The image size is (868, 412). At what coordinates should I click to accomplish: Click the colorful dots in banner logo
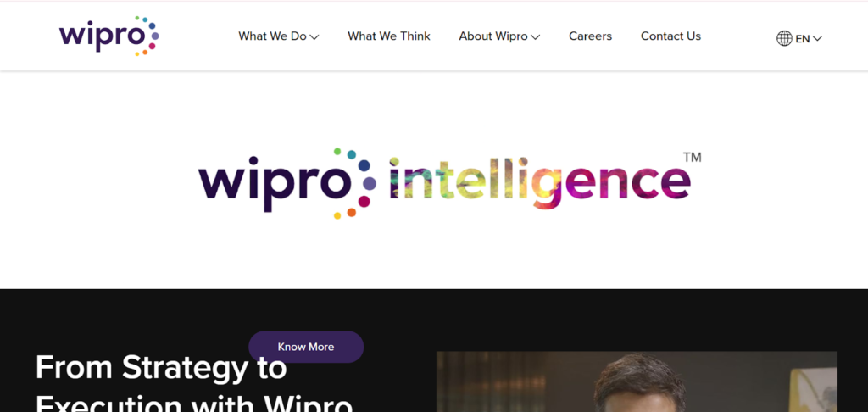click(355, 183)
